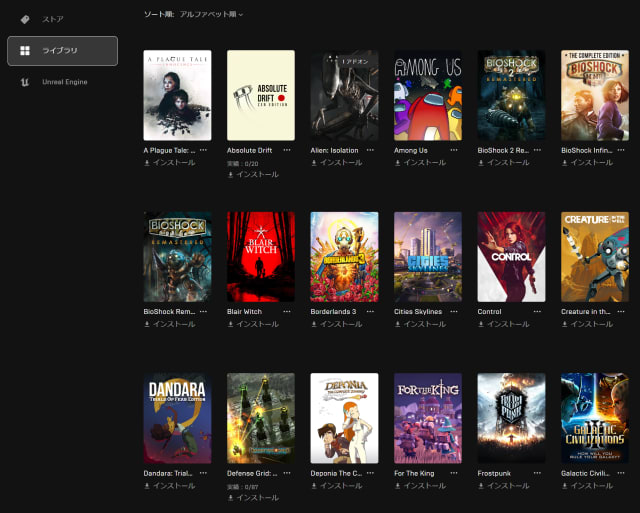Image resolution: width=640 pixels, height=513 pixels.
Task: Open options menu for Control
Action: click(537, 311)
